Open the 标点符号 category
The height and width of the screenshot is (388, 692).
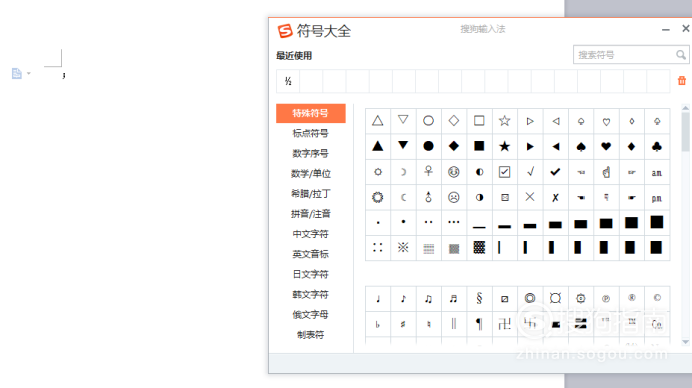click(311, 133)
